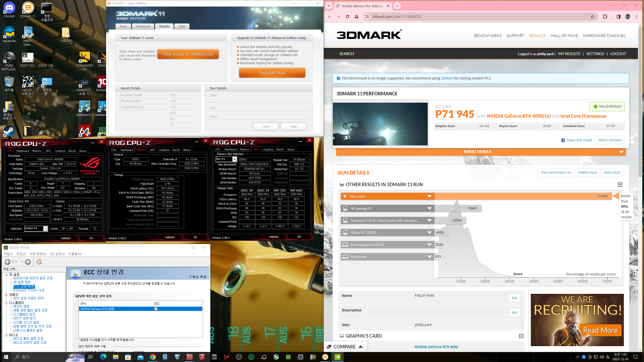The height and width of the screenshot is (362, 644).
Task: Click the forward arrow in NVIDIA control panel
Action: point(28,262)
